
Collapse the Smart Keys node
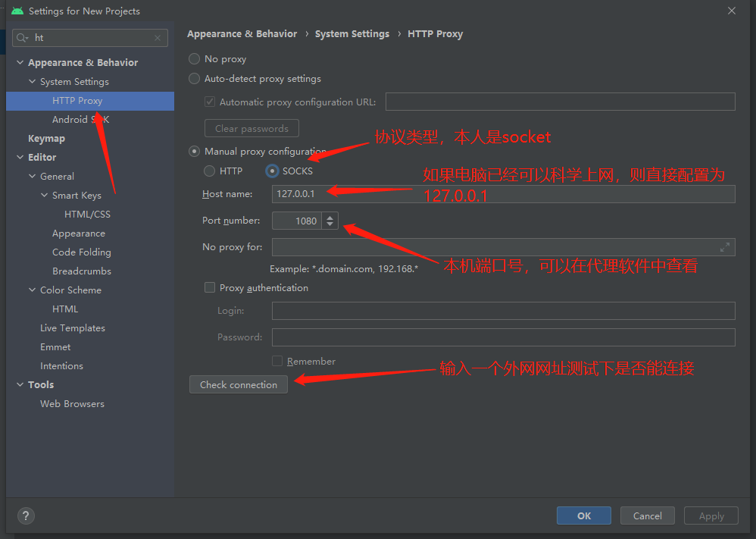[45, 195]
